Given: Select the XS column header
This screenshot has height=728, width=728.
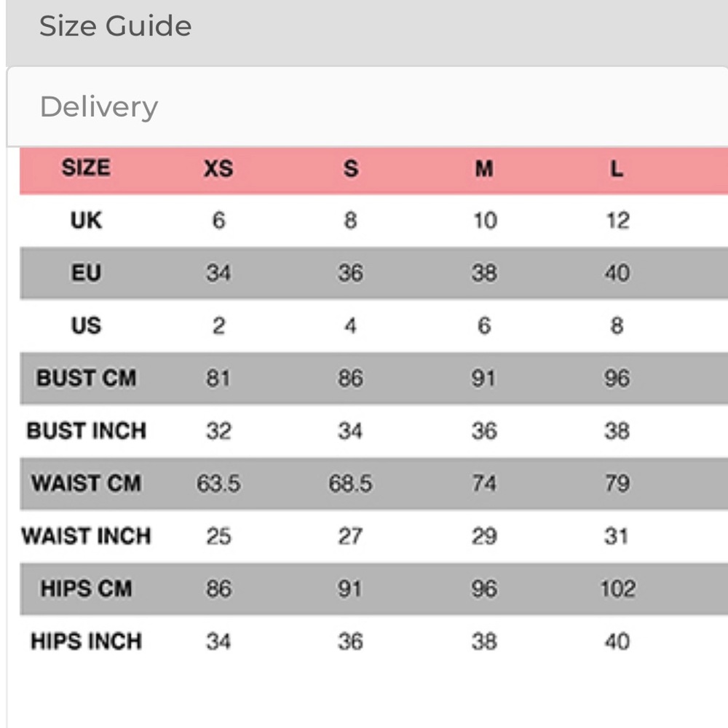Looking at the screenshot, I should [x=218, y=169].
